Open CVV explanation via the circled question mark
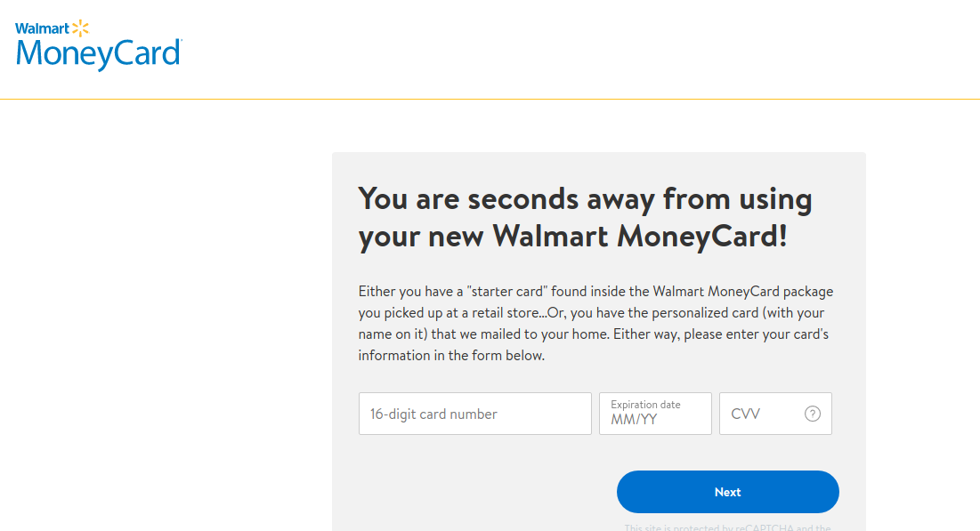 click(x=813, y=413)
